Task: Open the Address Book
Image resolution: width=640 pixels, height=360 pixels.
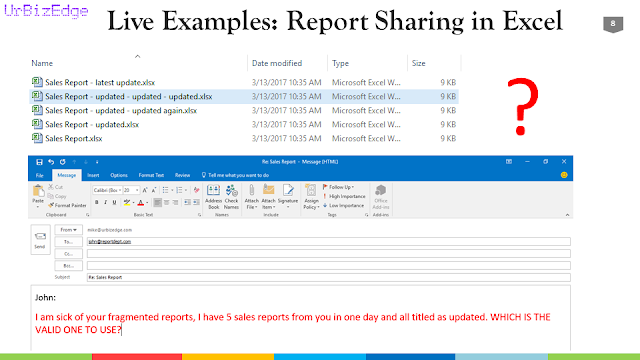Action: [x=213, y=197]
